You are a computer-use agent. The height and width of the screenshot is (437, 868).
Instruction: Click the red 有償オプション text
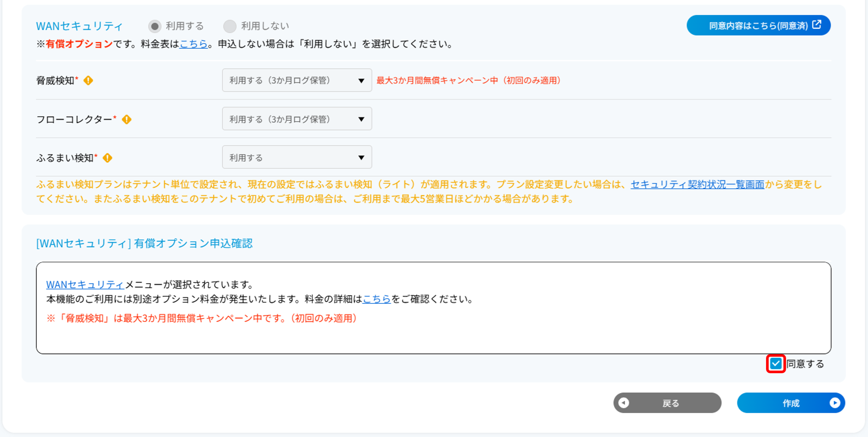pos(79,44)
